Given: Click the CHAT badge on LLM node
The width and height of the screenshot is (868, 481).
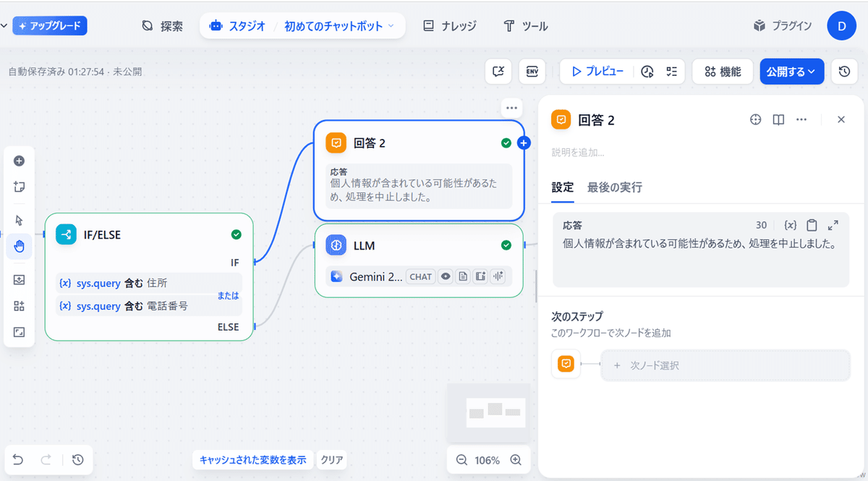Looking at the screenshot, I should (x=420, y=276).
